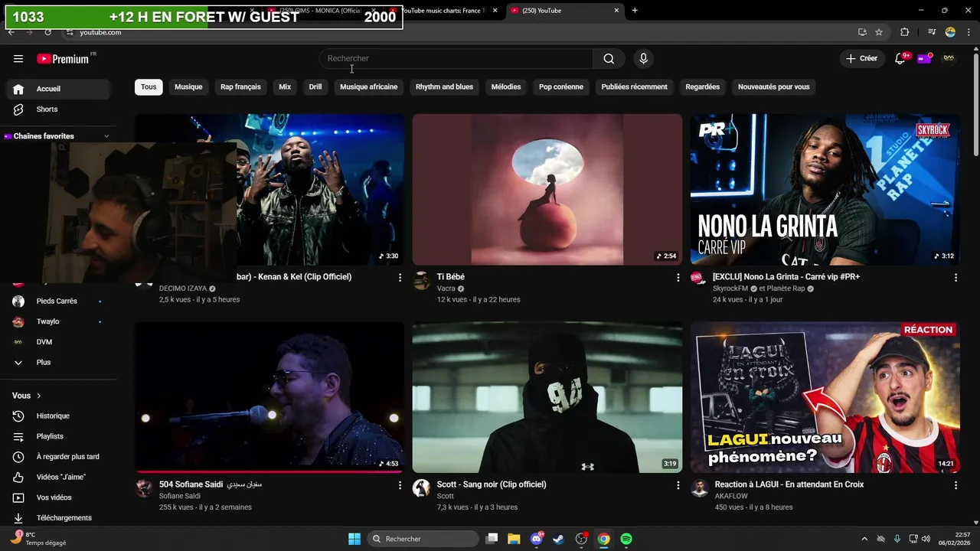Image resolution: width=980 pixels, height=551 pixels.
Task: Open a new browser tab
Action: (x=635, y=11)
